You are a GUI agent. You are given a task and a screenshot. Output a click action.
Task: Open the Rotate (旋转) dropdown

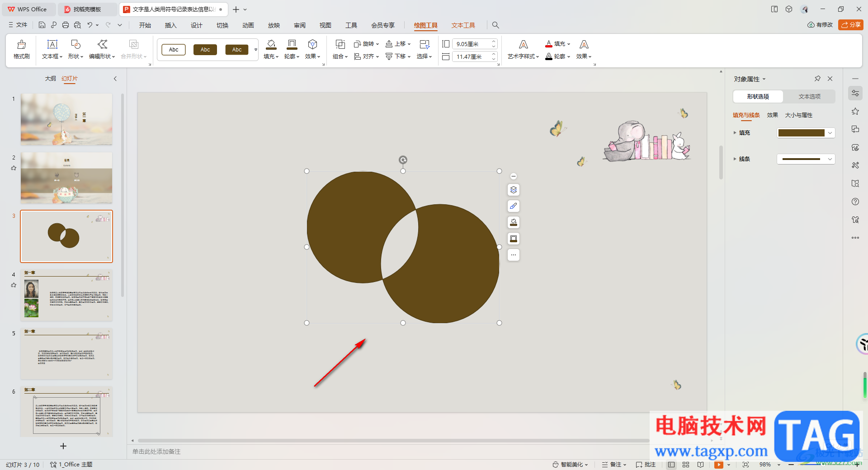click(x=367, y=44)
